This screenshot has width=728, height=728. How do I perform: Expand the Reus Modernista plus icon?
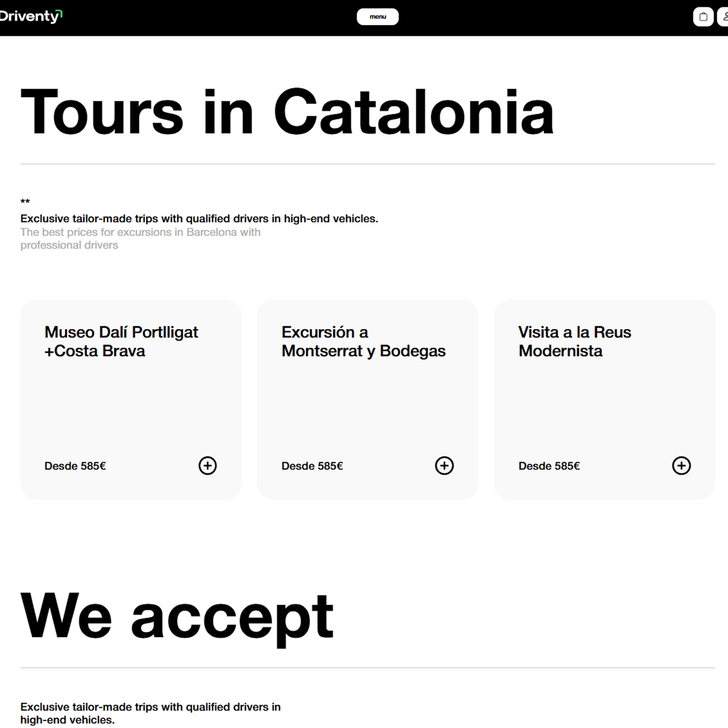(681, 466)
